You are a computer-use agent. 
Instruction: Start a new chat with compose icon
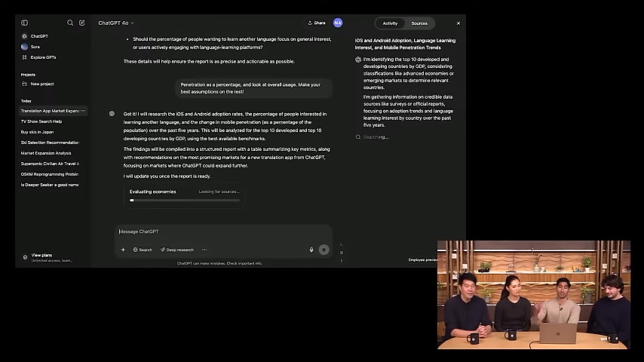point(81,23)
